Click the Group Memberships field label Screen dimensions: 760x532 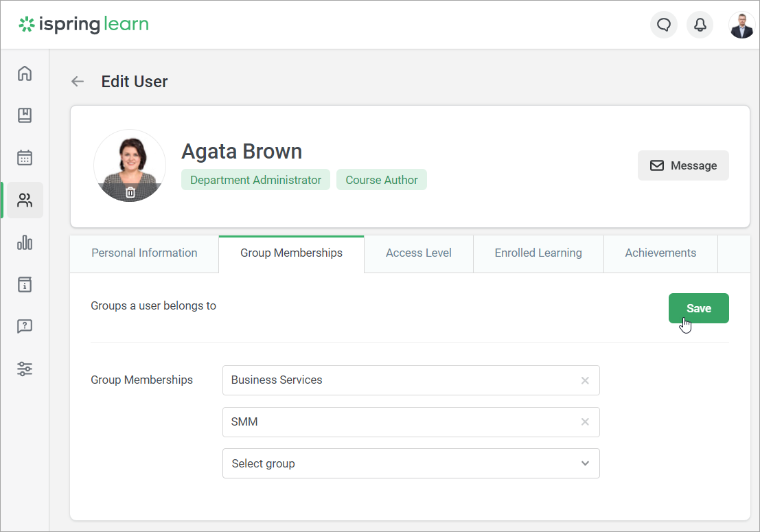(x=141, y=380)
